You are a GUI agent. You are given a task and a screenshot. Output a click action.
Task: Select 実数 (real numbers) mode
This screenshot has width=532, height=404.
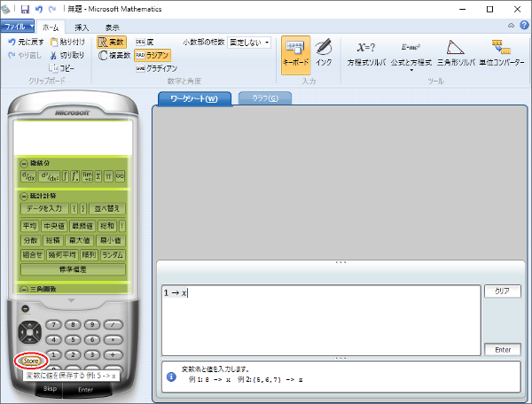point(112,42)
